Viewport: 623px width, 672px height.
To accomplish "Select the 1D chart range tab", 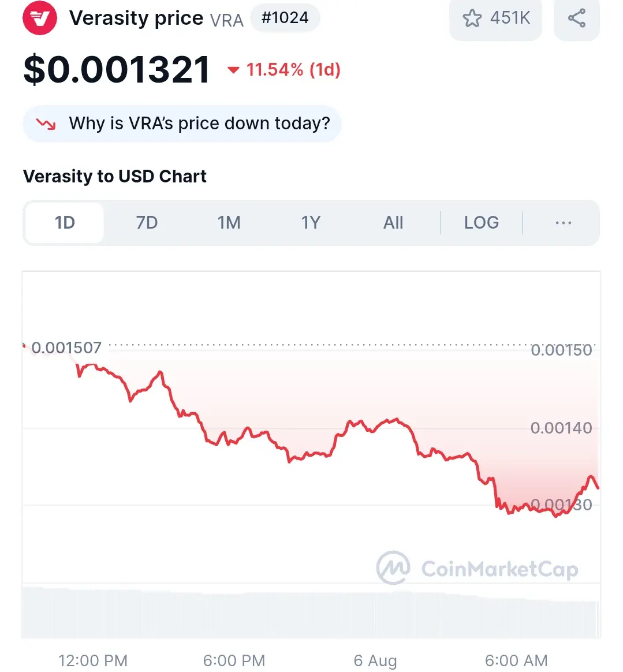I will (65, 223).
